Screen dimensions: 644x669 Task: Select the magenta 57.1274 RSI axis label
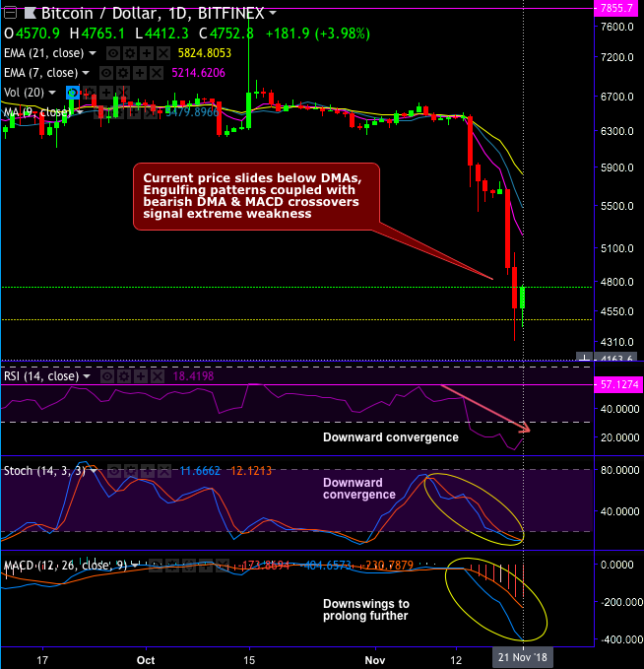[x=619, y=384]
